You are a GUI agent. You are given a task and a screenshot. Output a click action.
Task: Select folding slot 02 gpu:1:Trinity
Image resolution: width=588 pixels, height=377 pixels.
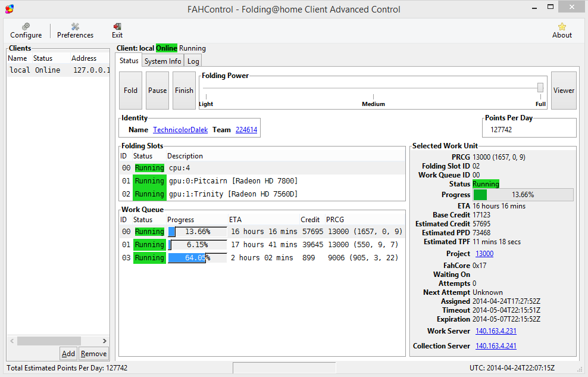point(262,194)
